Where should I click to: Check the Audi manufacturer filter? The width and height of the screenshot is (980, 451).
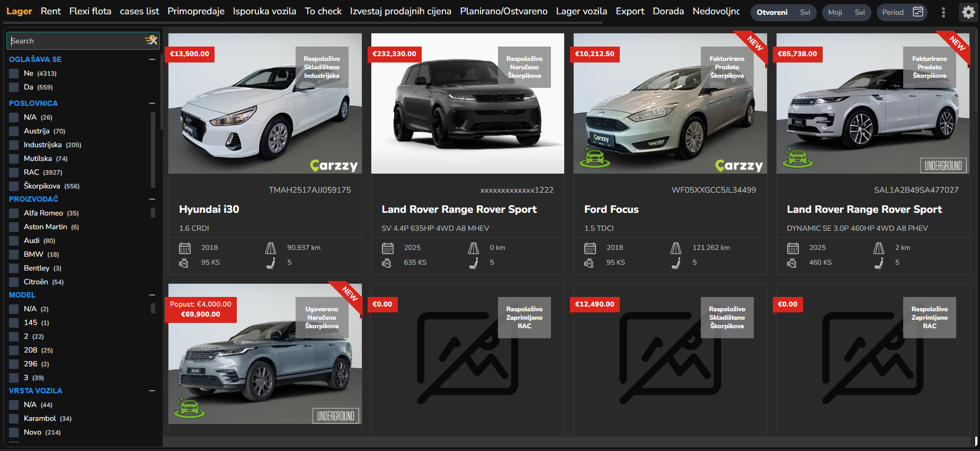[14, 241]
